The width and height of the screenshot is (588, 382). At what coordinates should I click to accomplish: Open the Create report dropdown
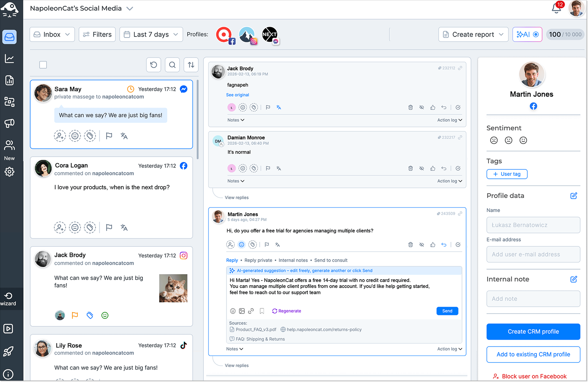click(473, 34)
